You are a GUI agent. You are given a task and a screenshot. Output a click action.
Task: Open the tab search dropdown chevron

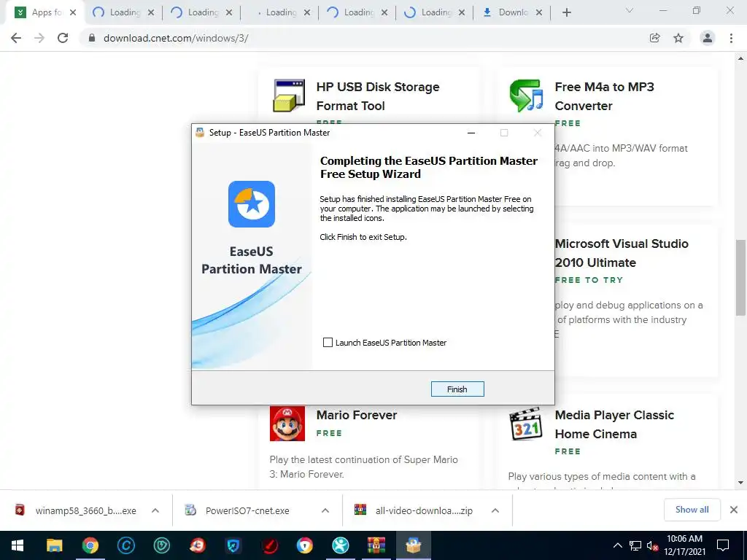630,10
